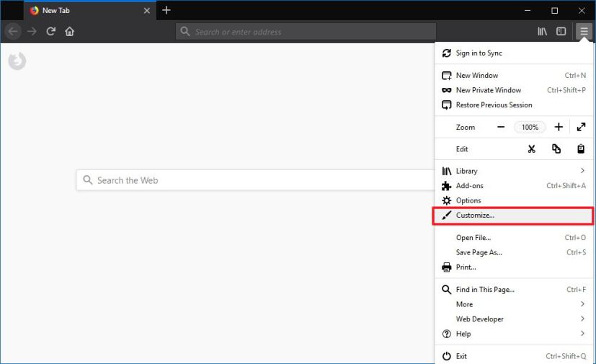This screenshot has height=364, width=596.
Task: Choose Save Page As...
Action: [514, 252]
